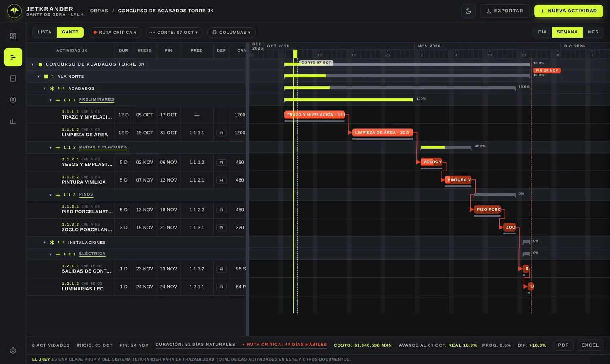Set timescale to Semana

point(567,32)
